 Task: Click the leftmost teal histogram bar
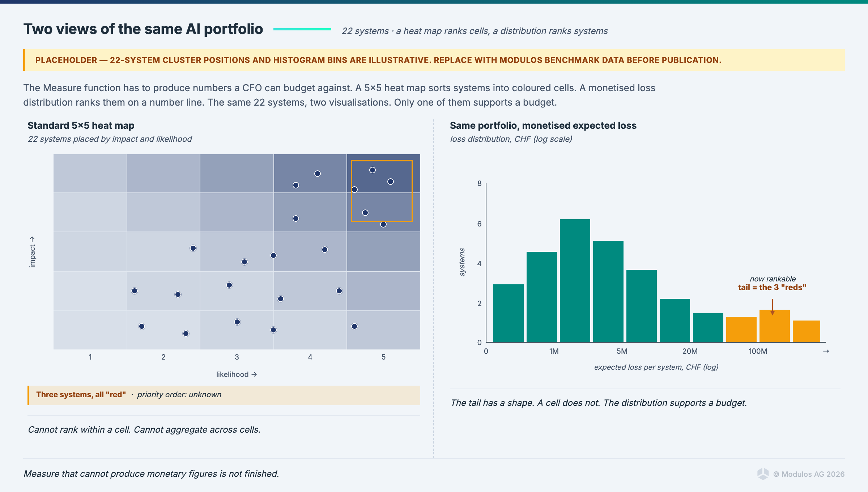[x=508, y=313]
